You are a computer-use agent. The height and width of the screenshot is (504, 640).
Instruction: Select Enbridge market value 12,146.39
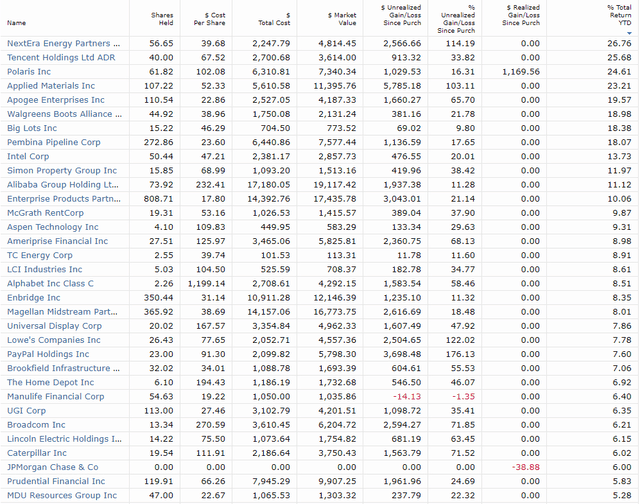(x=335, y=298)
